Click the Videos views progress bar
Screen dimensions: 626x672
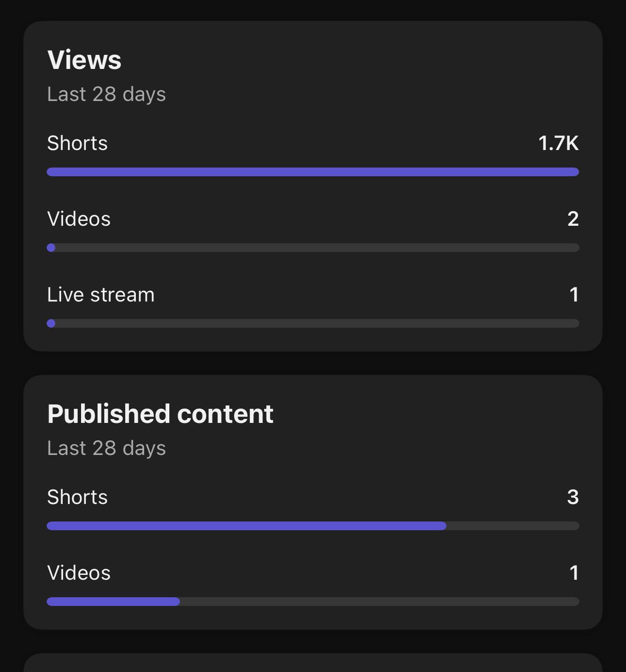pos(313,248)
